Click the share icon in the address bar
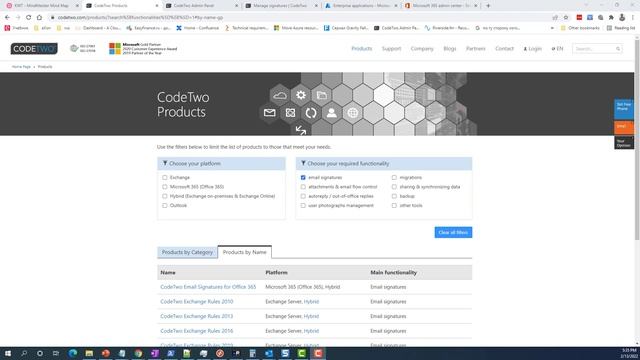Screen dimensions: 640x360 coord(555,18)
